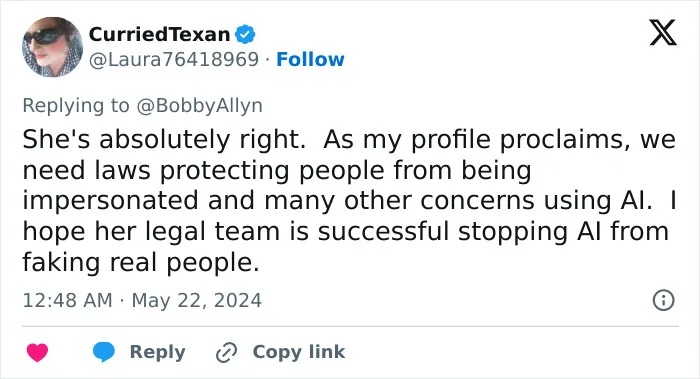Follow the @Laura76418969 account
The height and width of the screenshot is (379, 700).
[310, 59]
